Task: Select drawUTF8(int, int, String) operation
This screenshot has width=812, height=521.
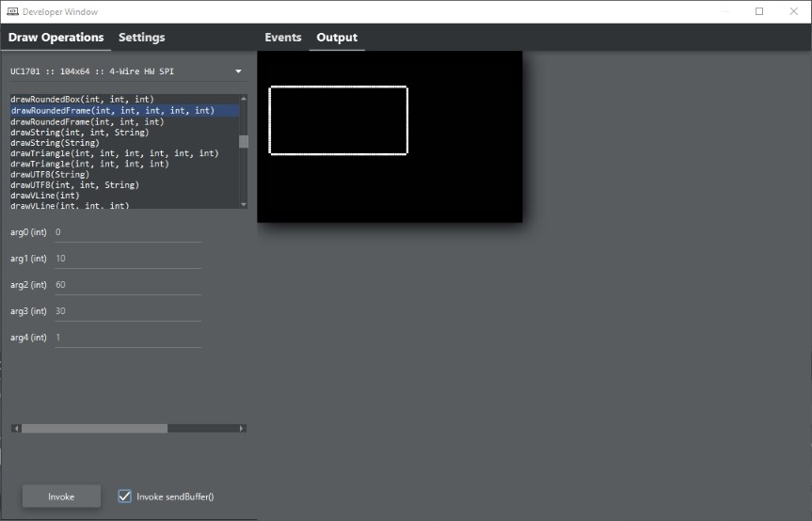Action: (125, 184)
